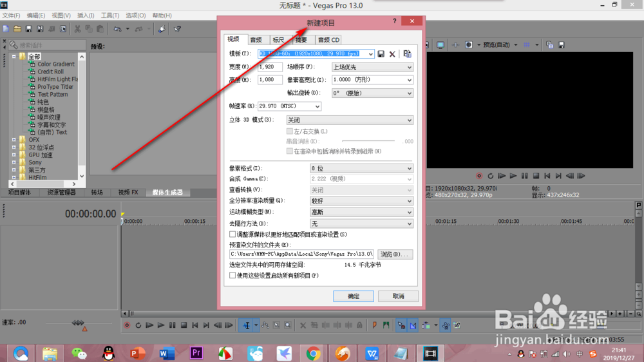
Task: Click the Cancel (取消) button
Action: click(x=399, y=296)
